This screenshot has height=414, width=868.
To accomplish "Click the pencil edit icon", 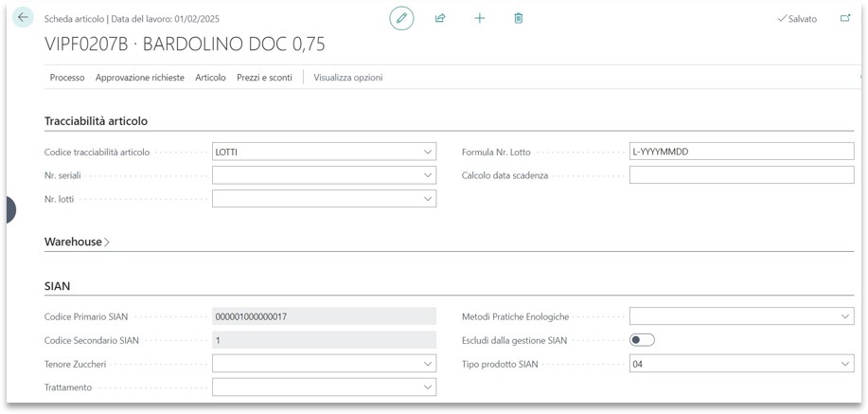I will (x=401, y=18).
